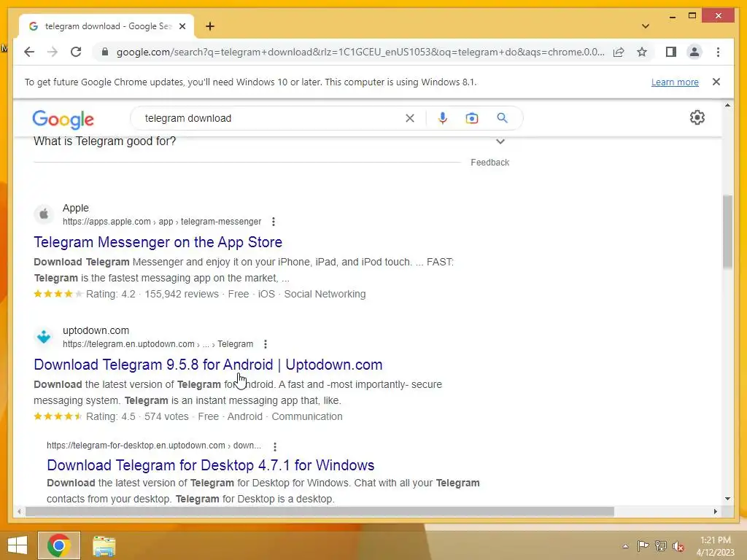Viewport: 747px width, 560px height.
Task: Click Rating: 4.2 review text
Action: (x=111, y=294)
